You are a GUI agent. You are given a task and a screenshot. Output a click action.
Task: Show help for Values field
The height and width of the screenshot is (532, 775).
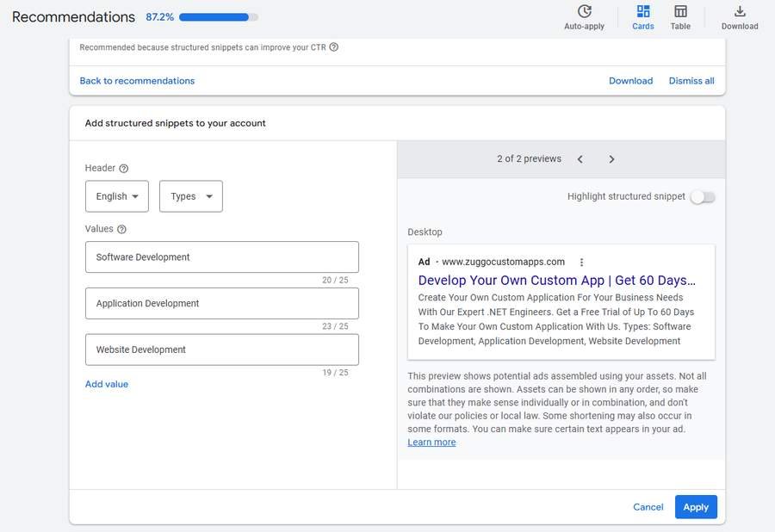[121, 229]
